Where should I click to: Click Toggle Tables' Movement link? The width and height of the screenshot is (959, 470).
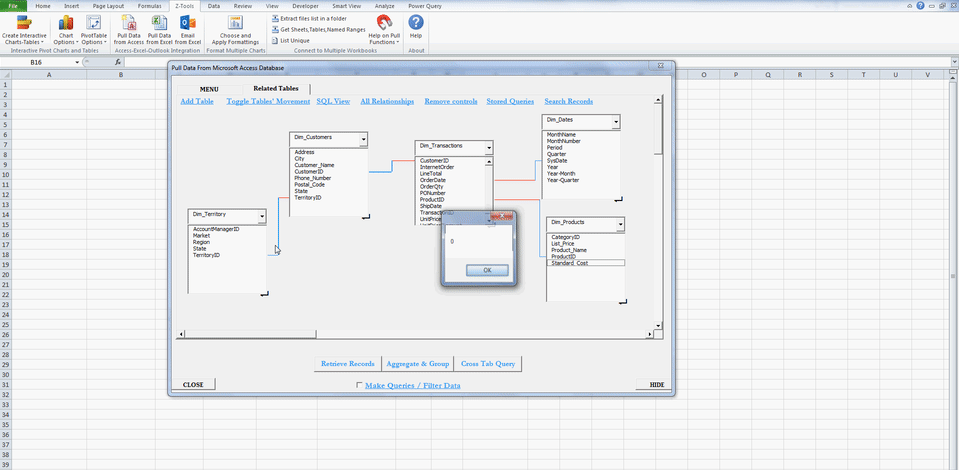point(268,101)
